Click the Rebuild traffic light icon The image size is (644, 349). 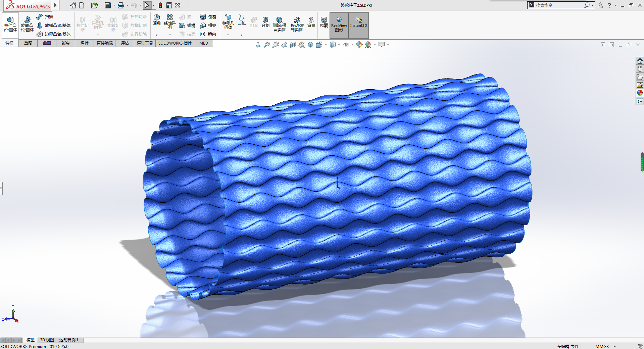coord(160,5)
